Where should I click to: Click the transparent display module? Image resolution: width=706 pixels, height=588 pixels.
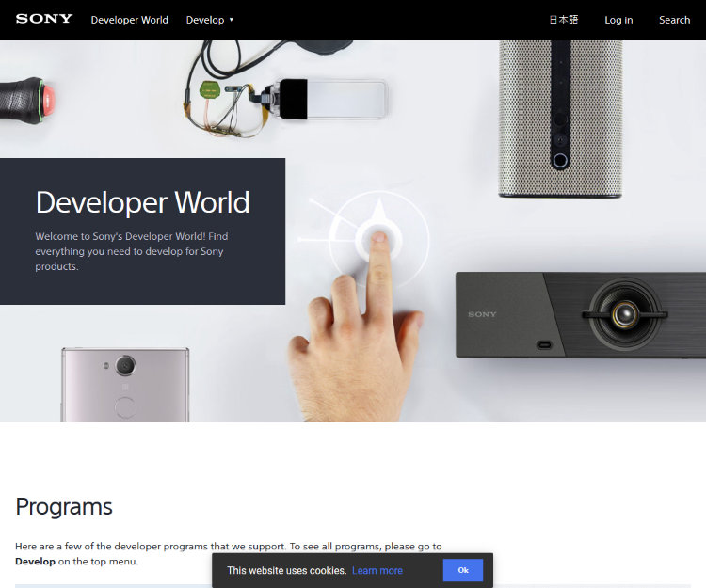pos(346,99)
